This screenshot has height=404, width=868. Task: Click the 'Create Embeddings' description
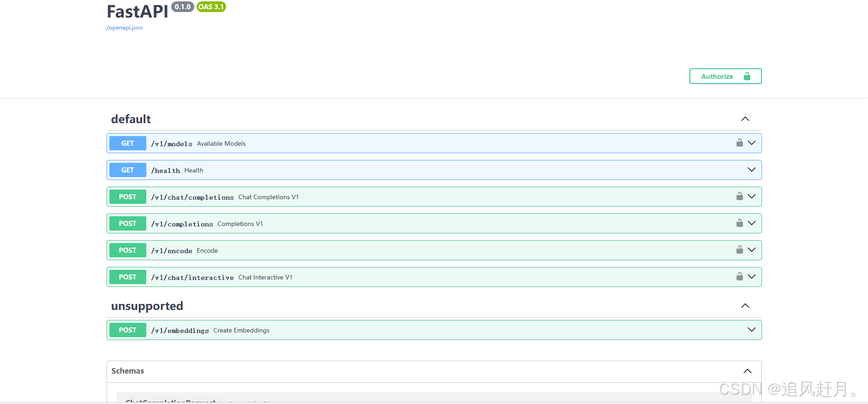241,330
